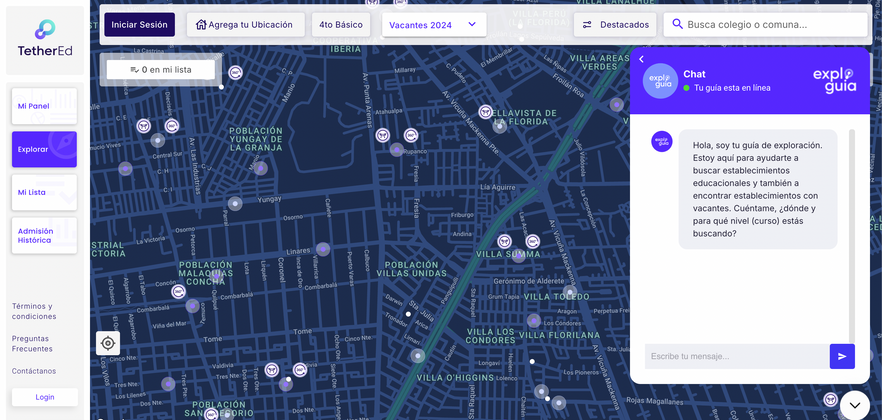Open Mi Lista in the sidebar
The image size is (882, 420).
point(44,192)
